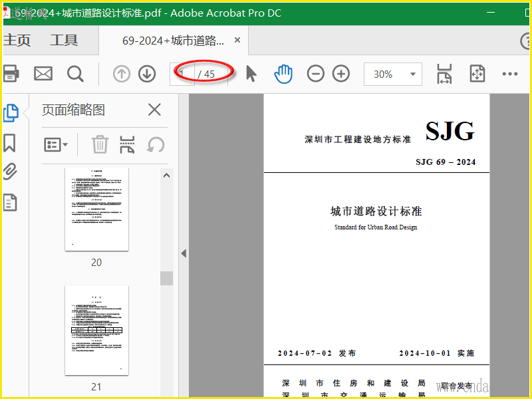Click the print pages thumbnail icon

127,144
